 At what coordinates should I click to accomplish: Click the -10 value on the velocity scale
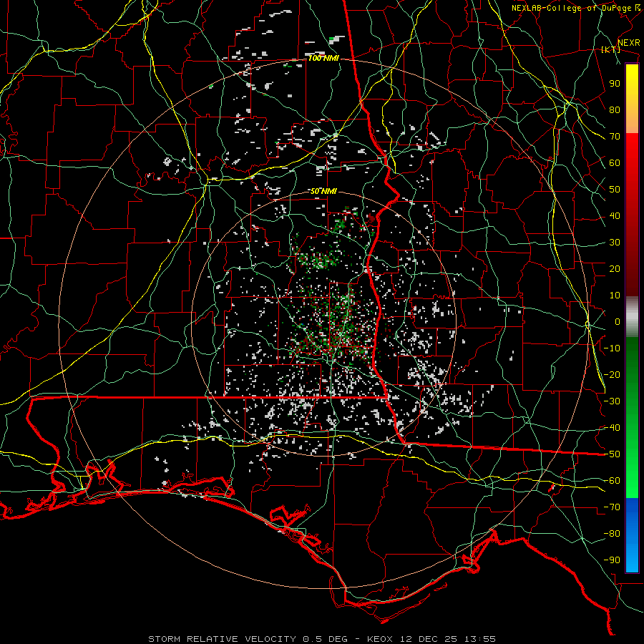tap(612, 348)
